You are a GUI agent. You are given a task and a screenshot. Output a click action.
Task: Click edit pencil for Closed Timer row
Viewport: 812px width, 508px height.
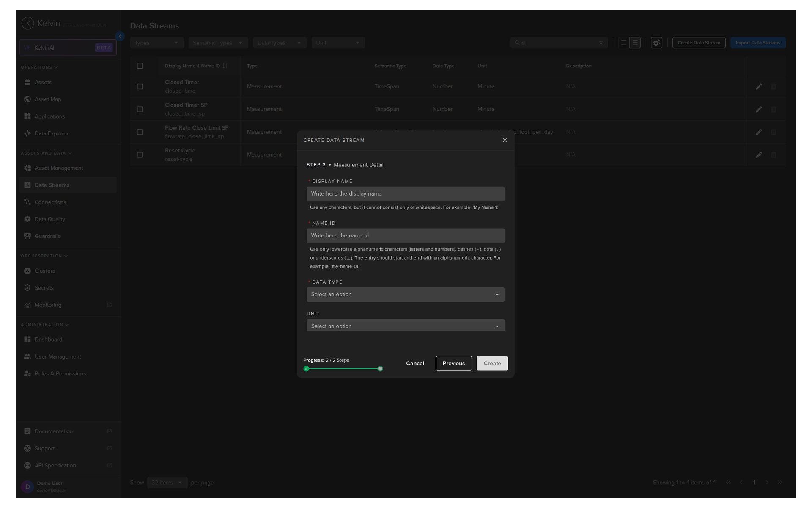coord(759,86)
